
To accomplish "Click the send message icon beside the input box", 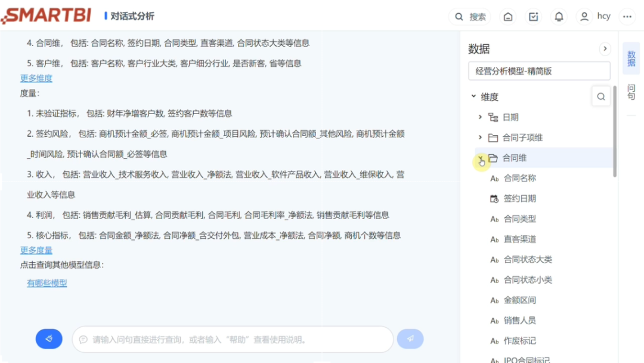I will (410, 339).
